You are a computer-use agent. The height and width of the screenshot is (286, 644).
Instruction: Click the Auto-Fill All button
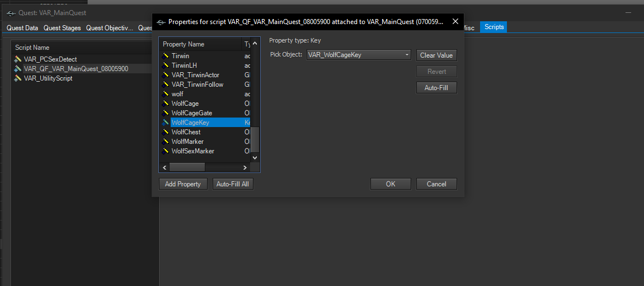(233, 184)
